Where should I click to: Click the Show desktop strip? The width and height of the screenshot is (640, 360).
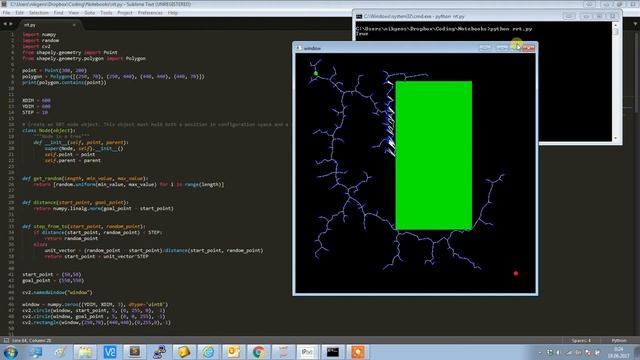637,352
